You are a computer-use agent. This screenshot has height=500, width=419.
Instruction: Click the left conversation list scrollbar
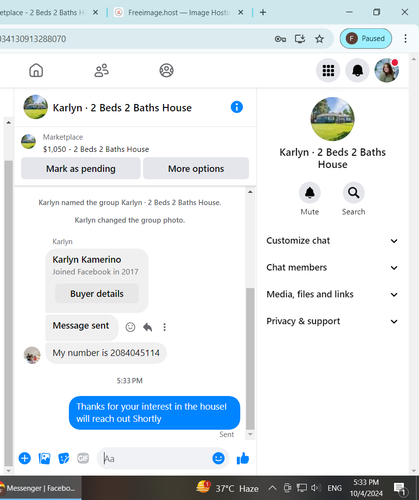8,313
